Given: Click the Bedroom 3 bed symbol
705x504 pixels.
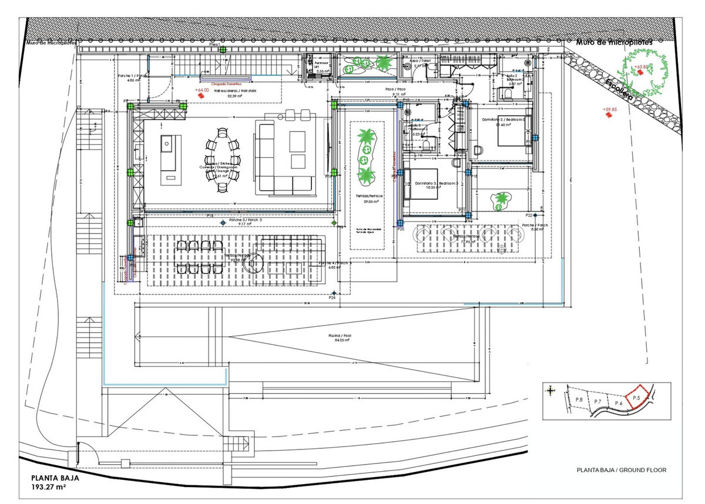Looking at the screenshot, I should click(421, 184).
